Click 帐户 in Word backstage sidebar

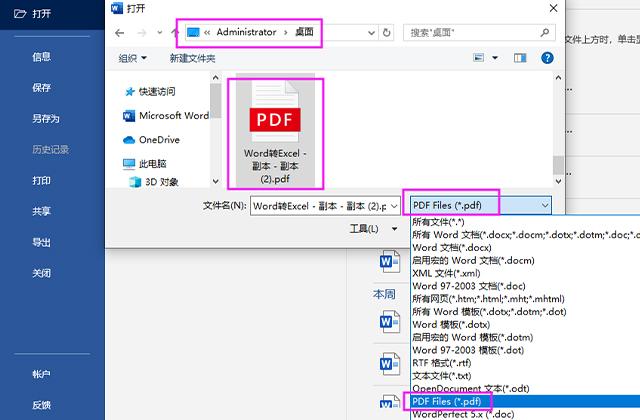point(42,374)
